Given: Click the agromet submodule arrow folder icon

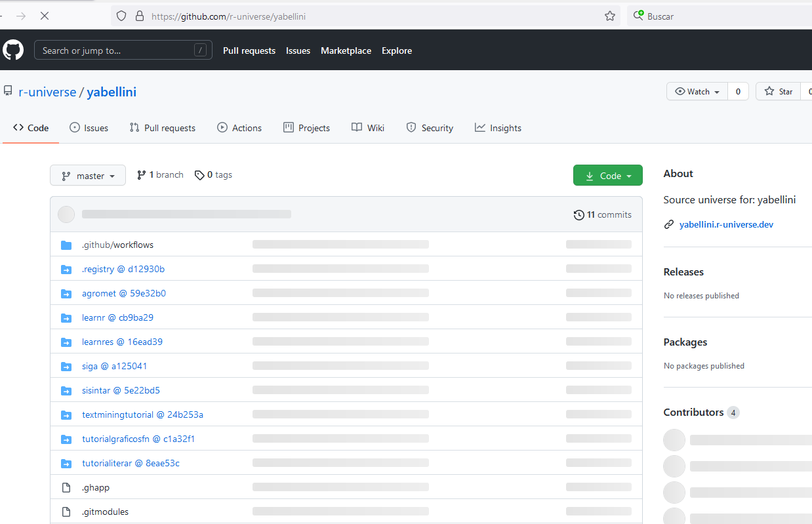Looking at the screenshot, I should pyautogui.click(x=66, y=293).
